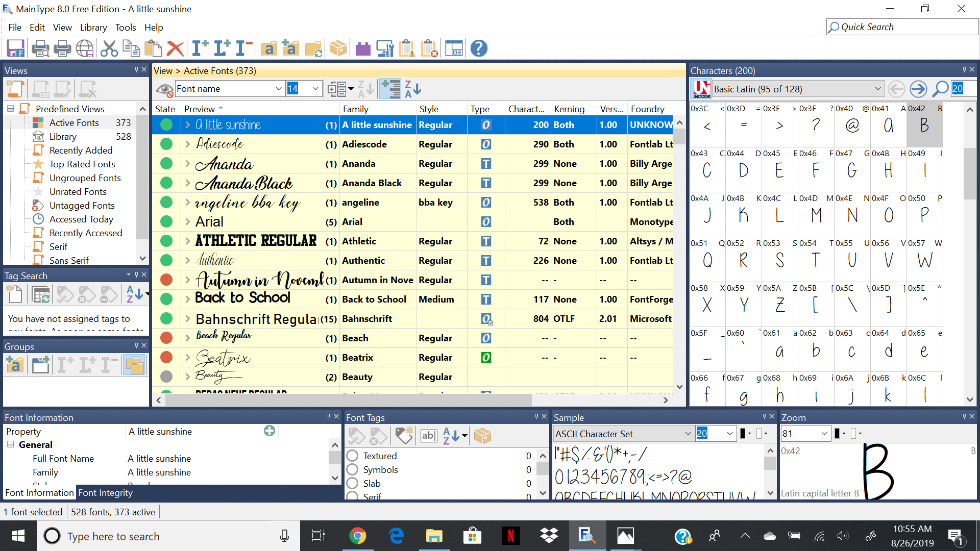
Task: Switch to the Font Information tab
Action: point(39,492)
